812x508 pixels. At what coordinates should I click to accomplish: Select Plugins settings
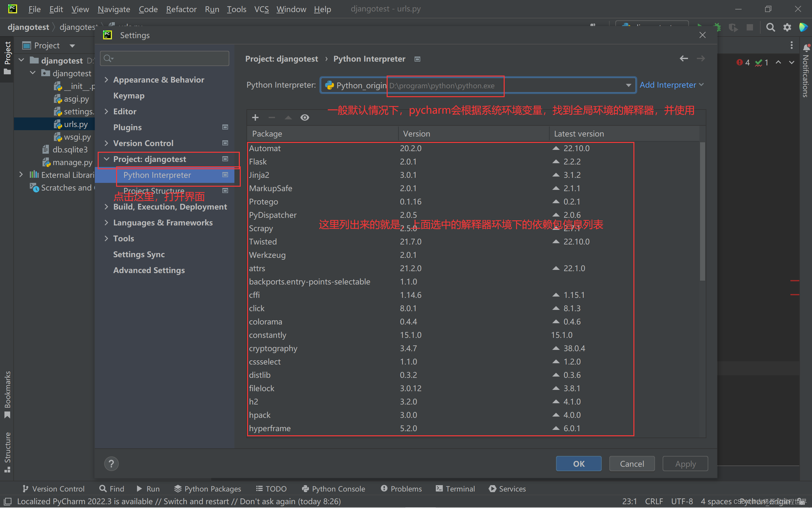pyautogui.click(x=128, y=127)
